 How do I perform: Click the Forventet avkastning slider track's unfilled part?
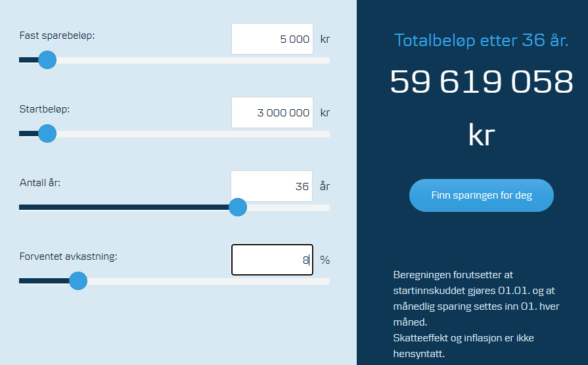coord(208,281)
